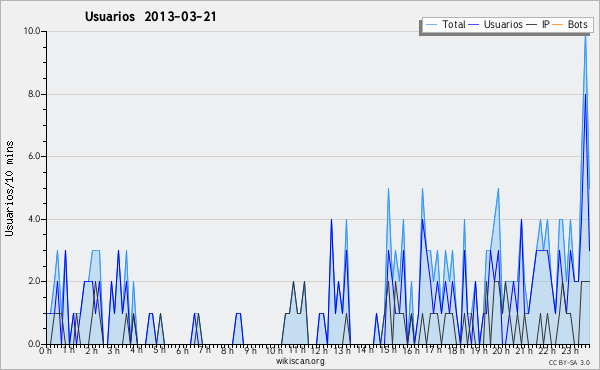Click the light blue Total legend line
600x370 pixels.
(x=431, y=25)
